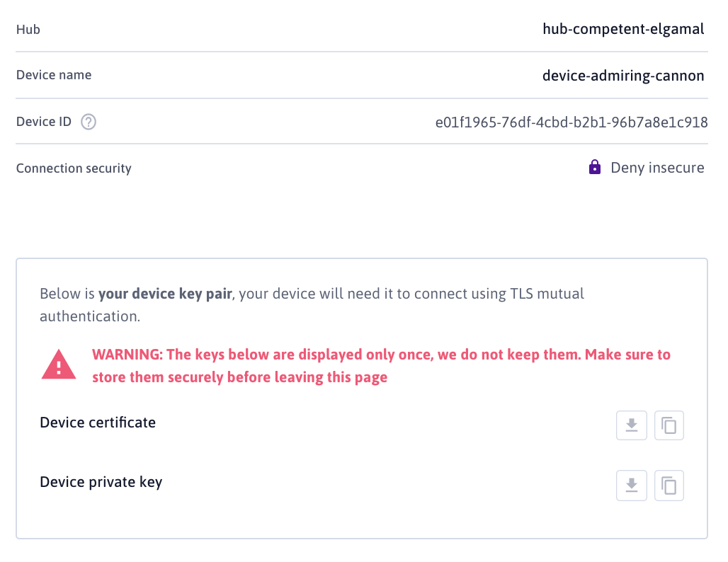Click the Device private key label
This screenshot has height=562, width=728.
[x=101, y=483]
